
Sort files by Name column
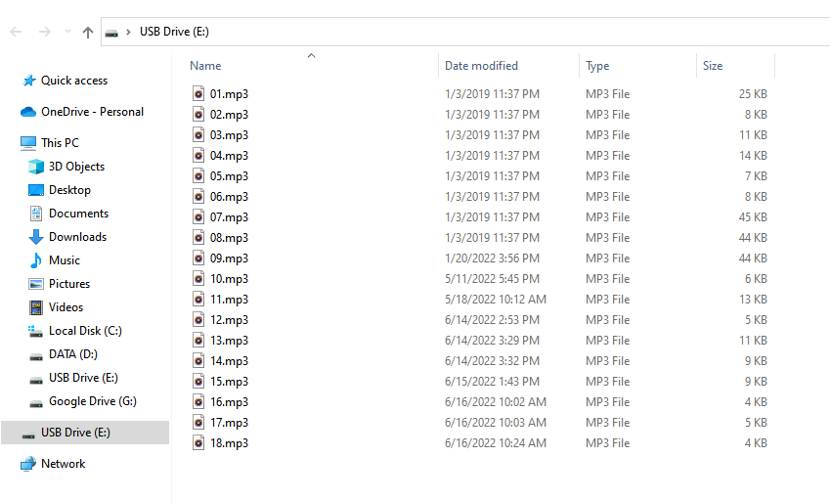click(206, 66)
